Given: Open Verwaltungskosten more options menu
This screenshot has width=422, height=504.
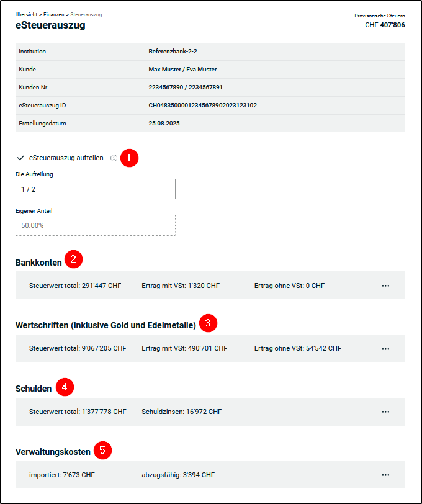Looking at the screenshot, I should pyautogui.click(x=385, y=475).
